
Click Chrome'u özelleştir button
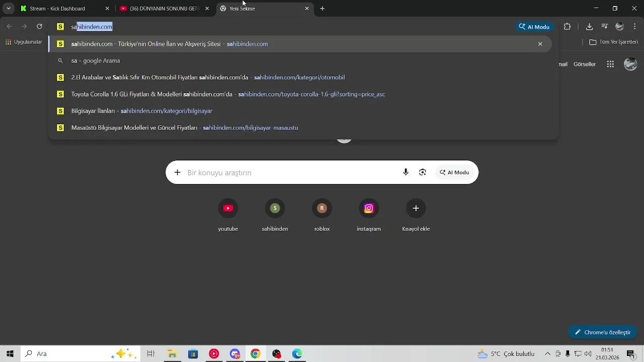(603, 332)
